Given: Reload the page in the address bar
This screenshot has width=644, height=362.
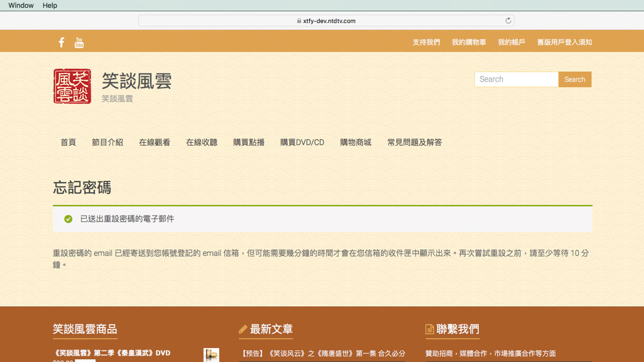Looking at the screenshot, I should pos(508,21).
